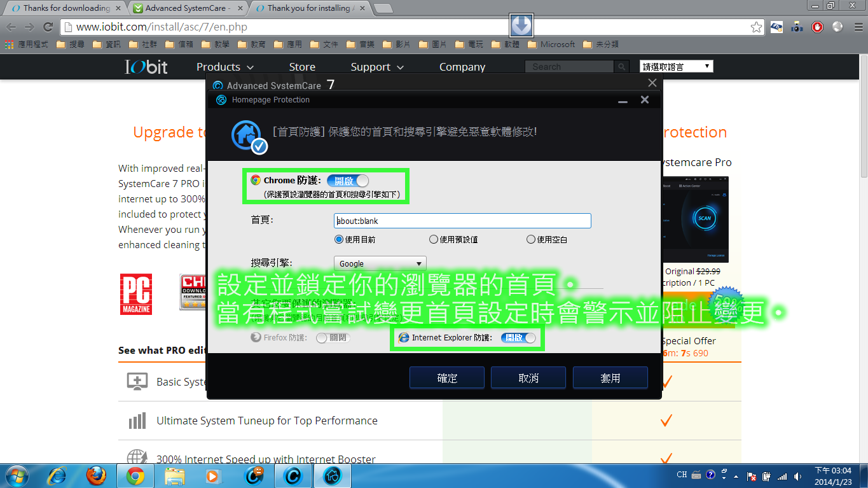Open the 教學 bookmark folder

click(216, 45)
